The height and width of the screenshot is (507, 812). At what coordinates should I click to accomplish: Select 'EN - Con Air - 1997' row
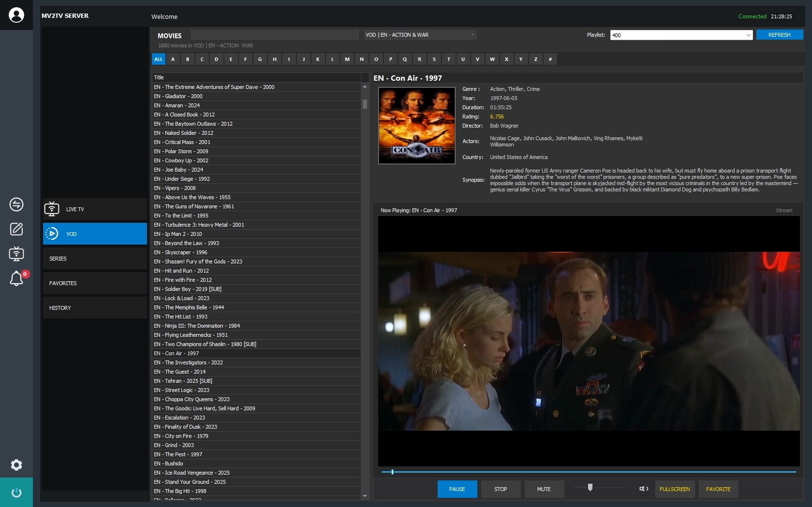pos(256,353)
